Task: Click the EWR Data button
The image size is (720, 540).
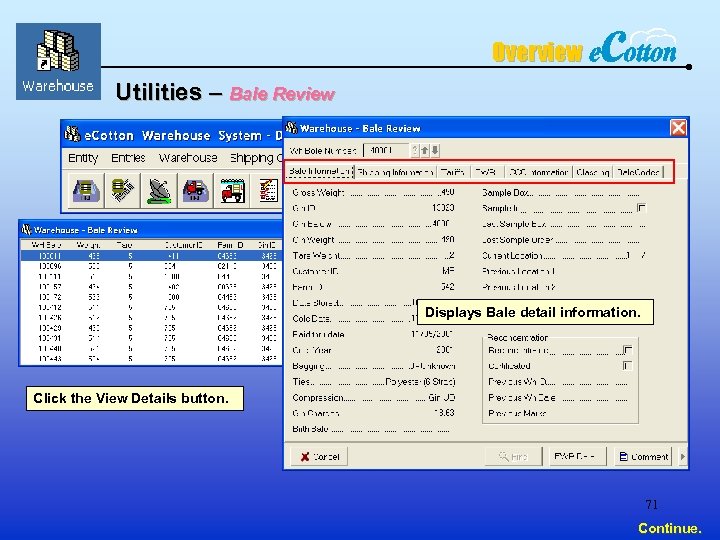Action: pos(578,456)
